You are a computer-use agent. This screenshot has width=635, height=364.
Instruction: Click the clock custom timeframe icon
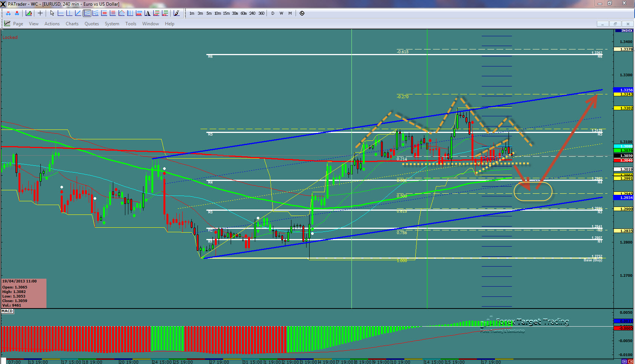[x=302, y=13]
